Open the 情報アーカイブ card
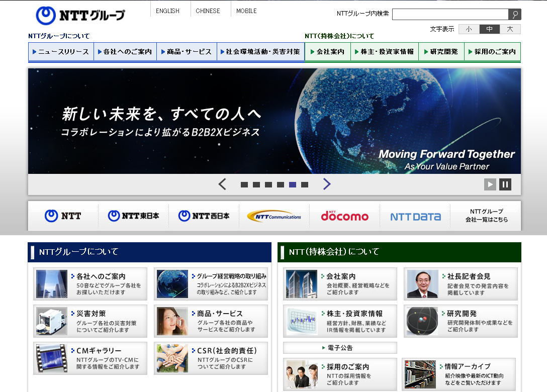The height and width of the screenshot is (392, 547). tap(459, 374)
